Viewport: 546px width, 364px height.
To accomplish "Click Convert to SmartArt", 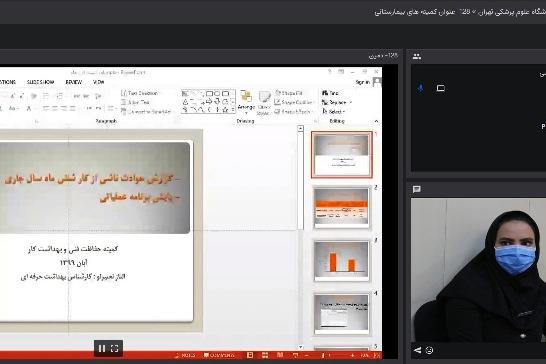I will pos(146,112).
